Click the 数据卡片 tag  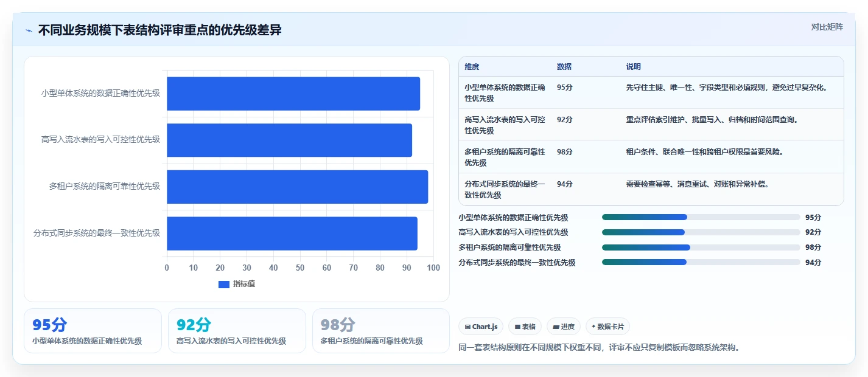(x=607, y=327)
